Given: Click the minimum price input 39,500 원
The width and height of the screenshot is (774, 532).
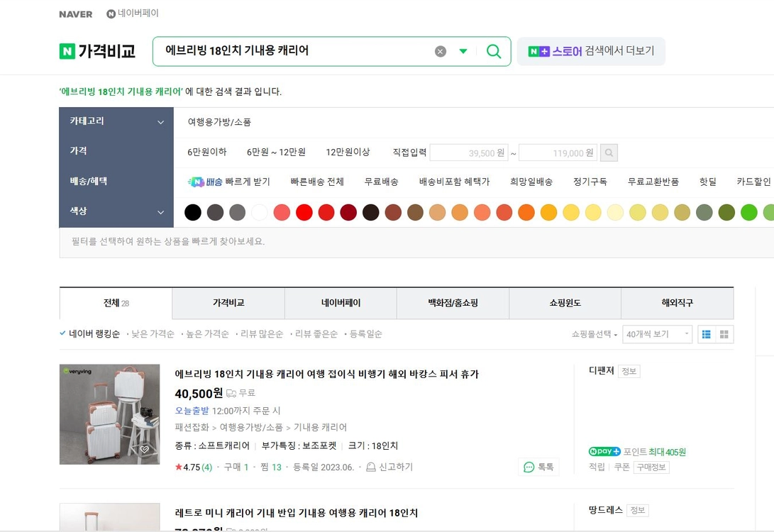Looking at the screenshot, I should 469,153.
